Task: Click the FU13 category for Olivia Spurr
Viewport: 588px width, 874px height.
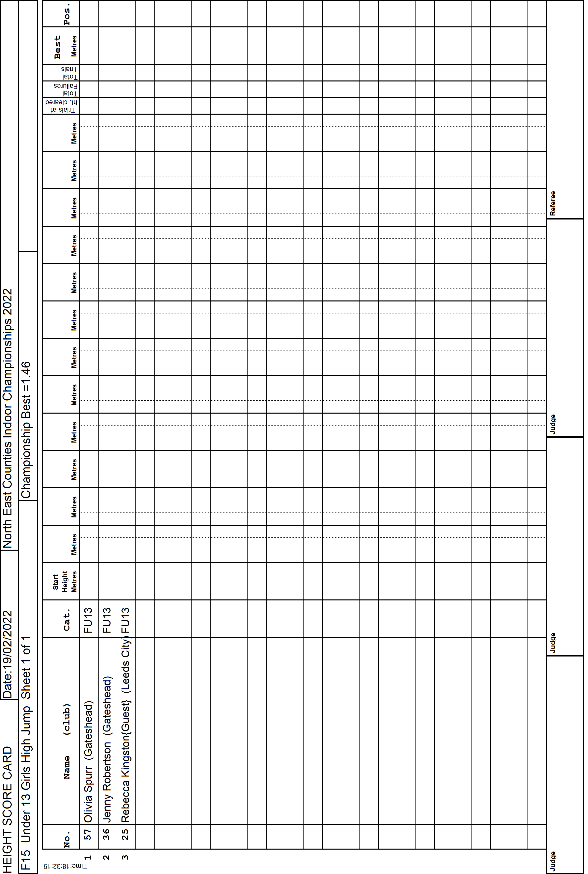Action: [89, 620]
